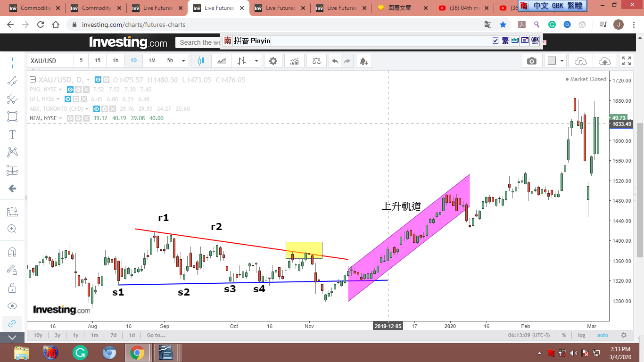644x362 pixels.
Task: Show the hidden NEM, NYSE series
Action: (70, 118)
